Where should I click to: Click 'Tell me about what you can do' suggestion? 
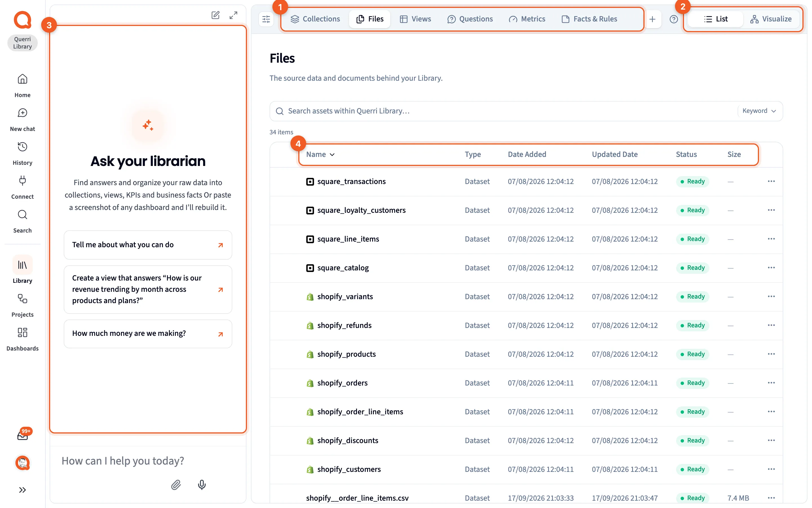(148, 245)
